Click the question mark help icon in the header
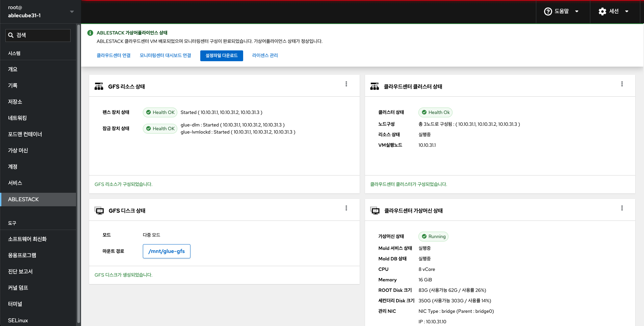This screenshot has height=326, width=644. [x=547, y=11]
